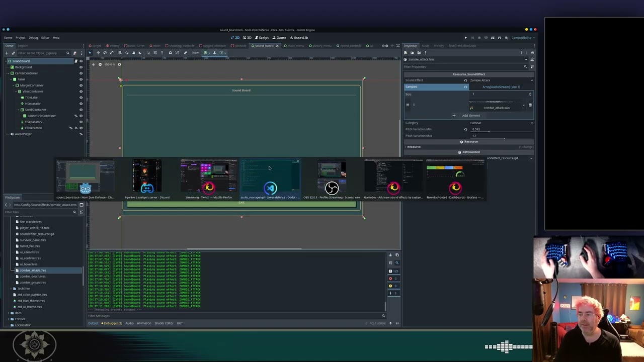
Task: Hide the Panel node
Action: tap(81, 79)
